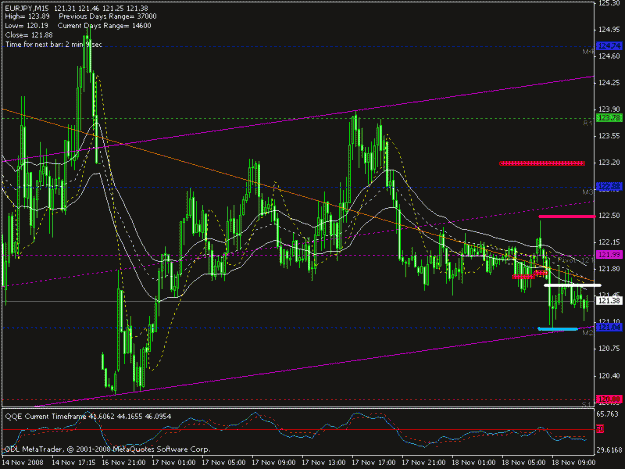Screen dimensions: 625x469
Task: Click the S1 pivot level label
Action: click(586, 405)
